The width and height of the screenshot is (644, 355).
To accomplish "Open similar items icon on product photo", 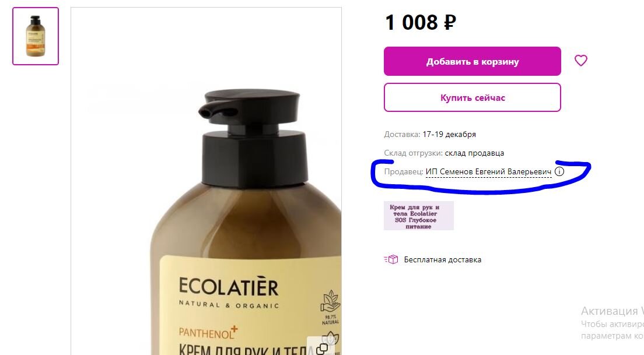I will click(323, 349).
